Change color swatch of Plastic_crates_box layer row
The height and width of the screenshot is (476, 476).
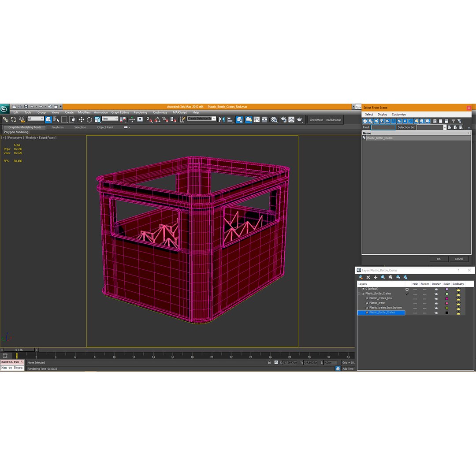point(446,299)
